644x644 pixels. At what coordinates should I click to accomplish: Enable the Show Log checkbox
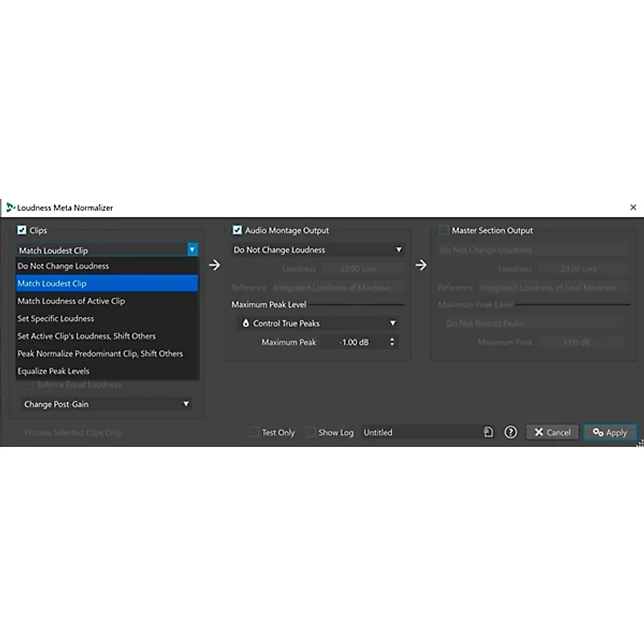point(311,432)
